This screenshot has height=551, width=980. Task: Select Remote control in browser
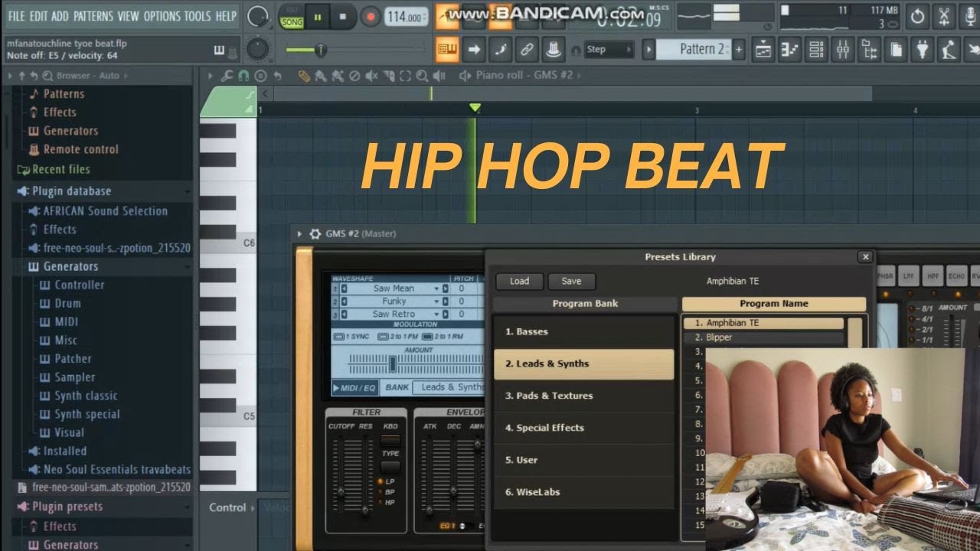coord(80,149)
